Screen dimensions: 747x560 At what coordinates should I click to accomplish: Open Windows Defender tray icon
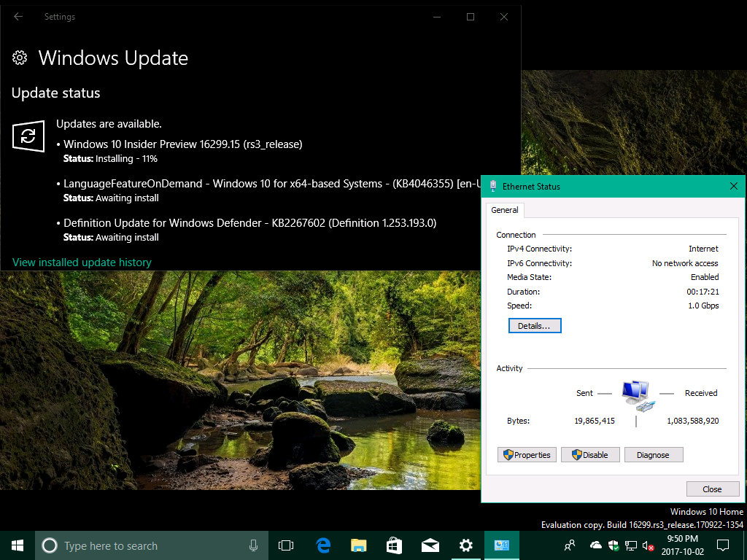coord(614,545)
